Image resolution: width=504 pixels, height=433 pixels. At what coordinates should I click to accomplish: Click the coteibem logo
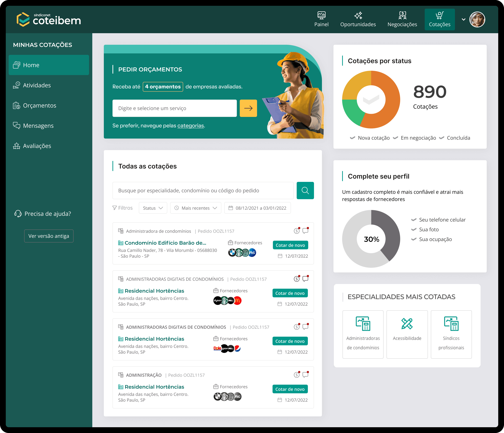(49, 19)
